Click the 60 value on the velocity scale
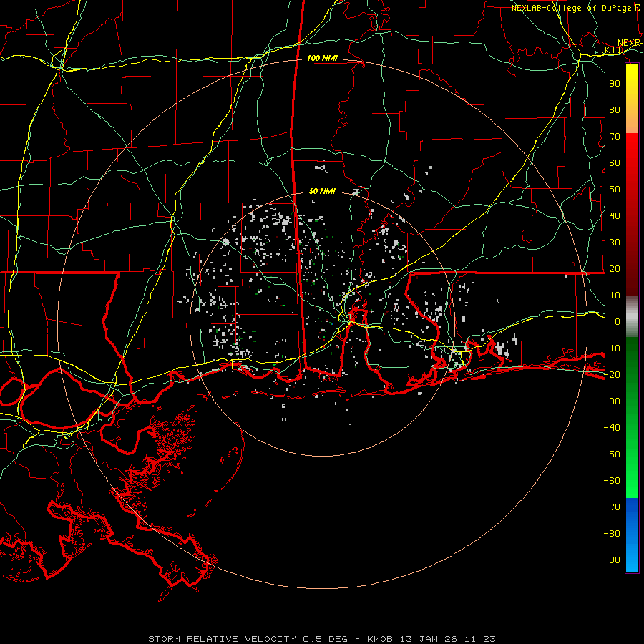The image size is (644, 644). click(615, 163)
